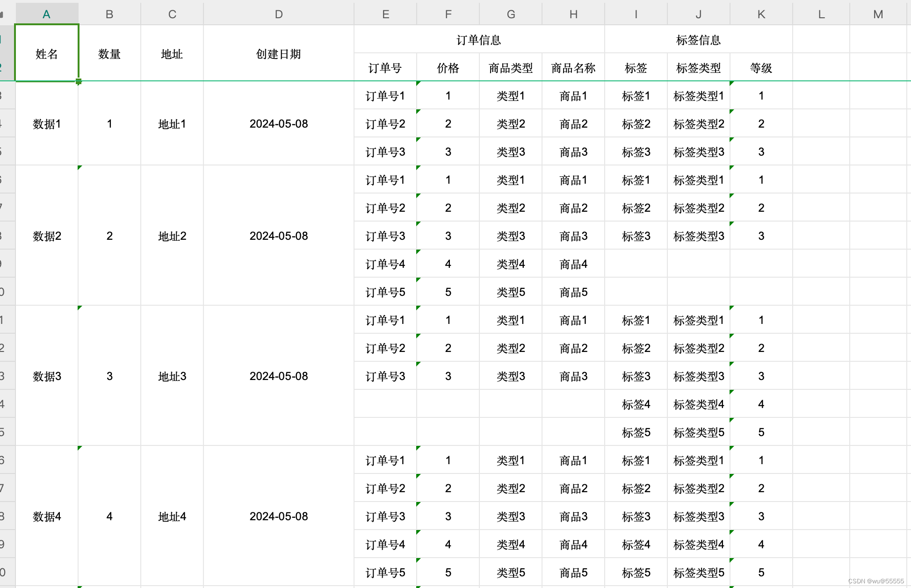Click the 地址3 cell

(171, 376)
